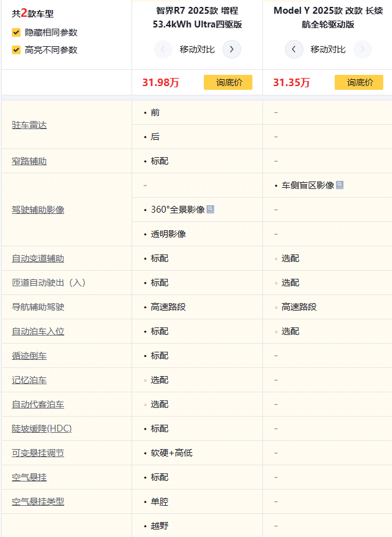Click 选配 in 记忆泊车 row
This screenshot has height=537, width=392.
(160, 380)
